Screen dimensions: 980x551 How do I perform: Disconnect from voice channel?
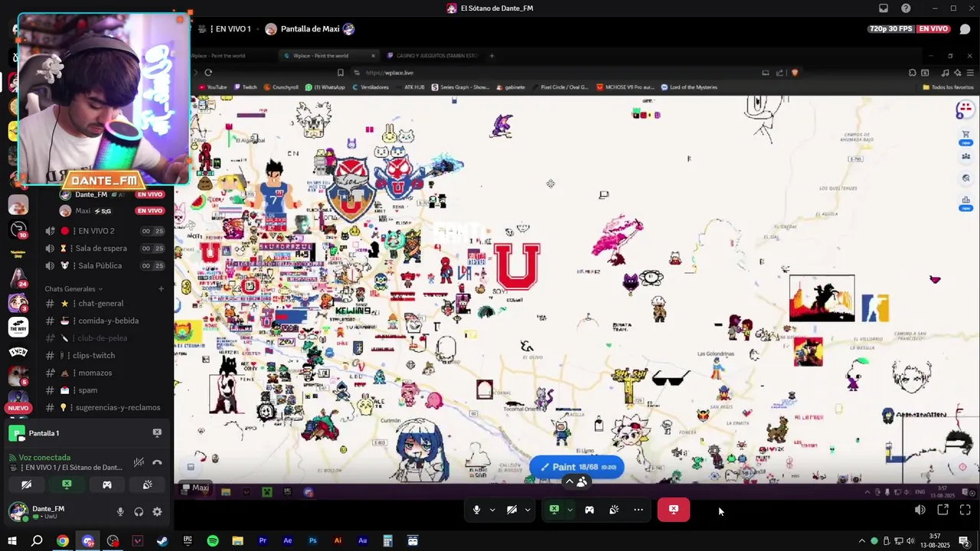[x=157, y=462]
